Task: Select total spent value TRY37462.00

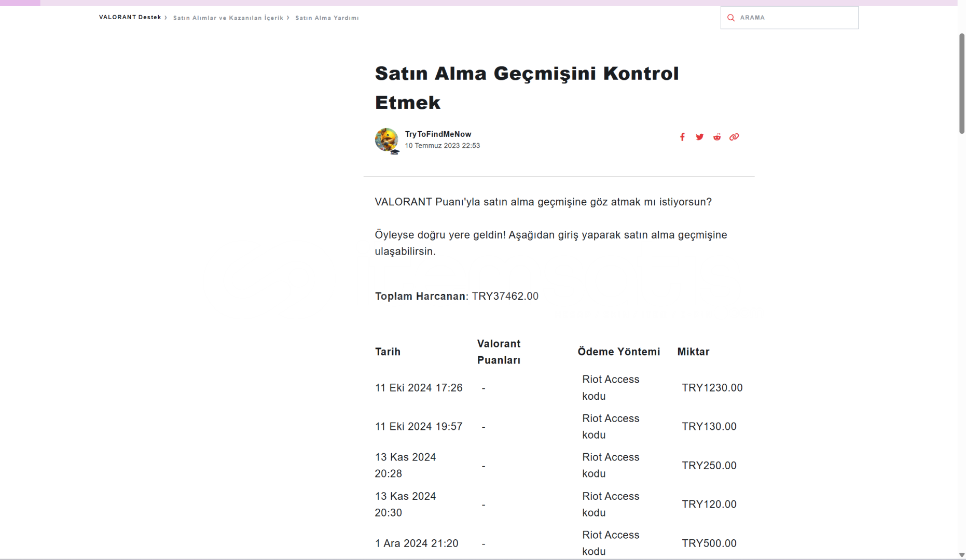Action: (505, 296)
